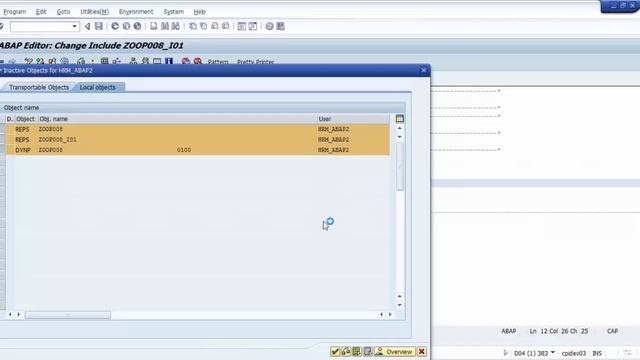This screenshot has width=640, height=360.
Task: Click the Generate Shortcut icon
Action: tap(253, 27)
